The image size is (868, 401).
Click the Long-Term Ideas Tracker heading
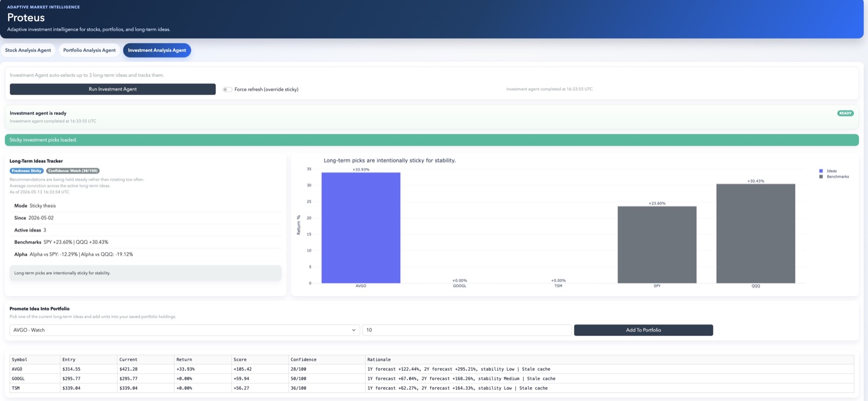pos(36,161)
